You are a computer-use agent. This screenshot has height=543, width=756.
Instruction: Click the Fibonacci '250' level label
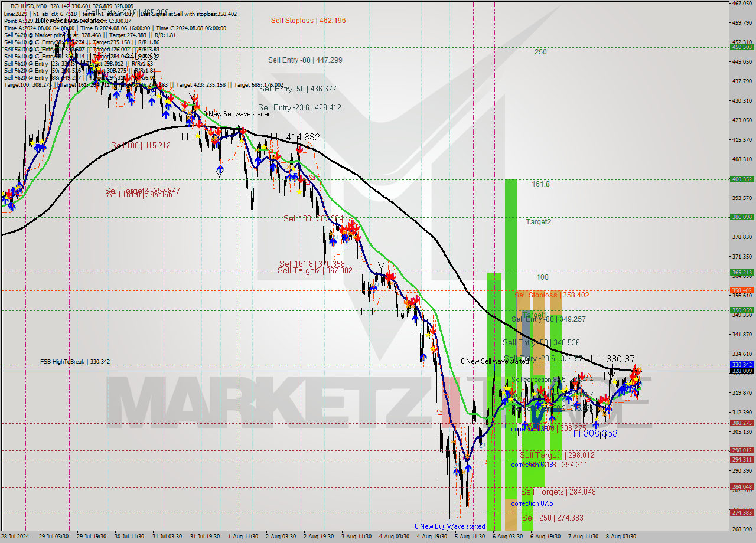(540, 52)
